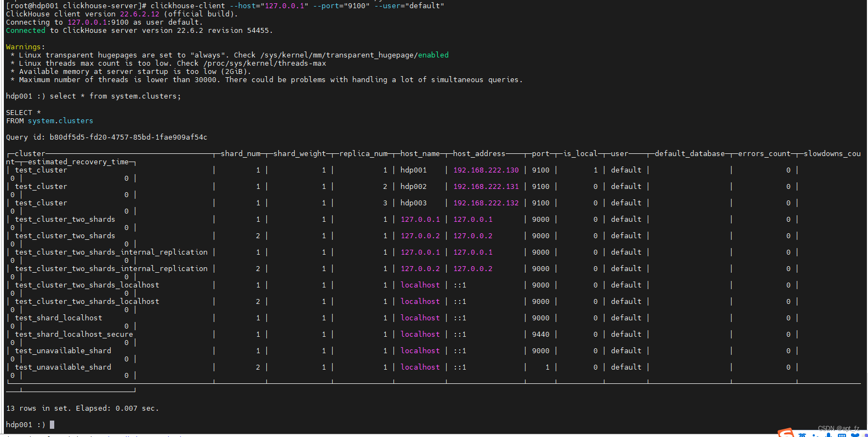
Task: Click the 'replica_num' column header
Action: (363, 154)
